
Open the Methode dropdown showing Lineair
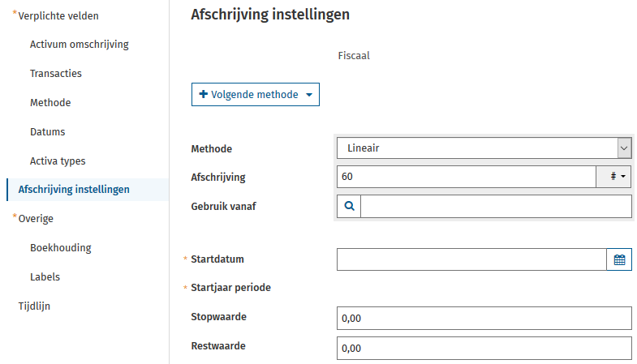pyautogui.click(x=484, y=148)
